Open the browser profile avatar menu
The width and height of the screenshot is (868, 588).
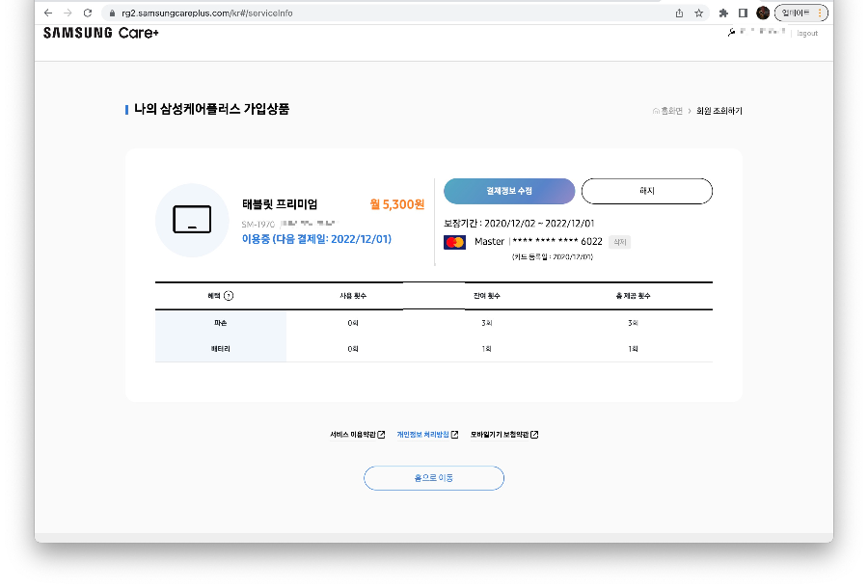(x=761, y=13)
